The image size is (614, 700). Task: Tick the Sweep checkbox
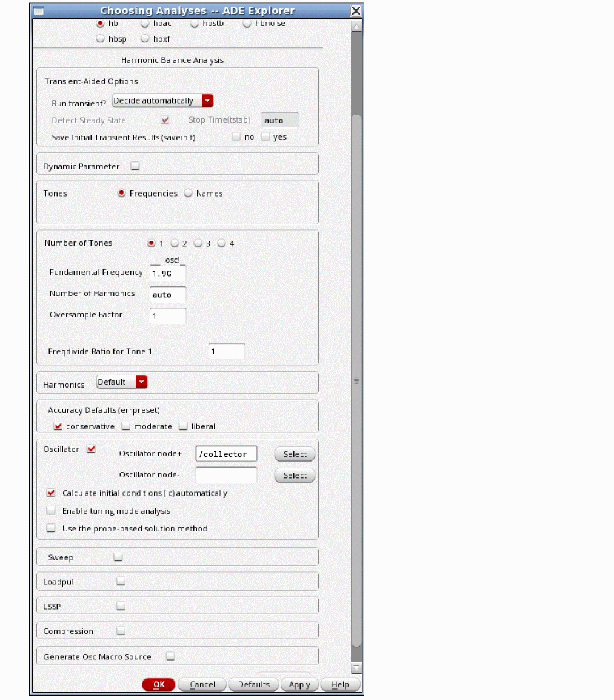pos(118,557)
